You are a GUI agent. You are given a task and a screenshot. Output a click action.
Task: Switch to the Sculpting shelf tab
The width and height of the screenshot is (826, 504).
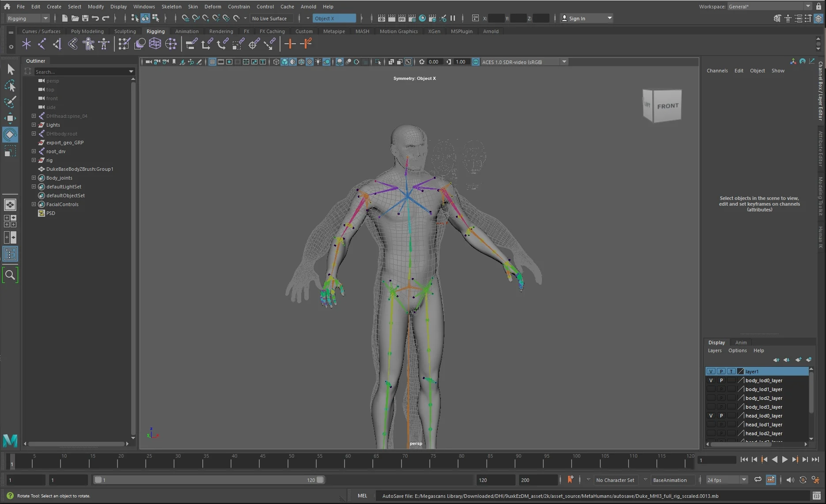click(x=125, y=31)
